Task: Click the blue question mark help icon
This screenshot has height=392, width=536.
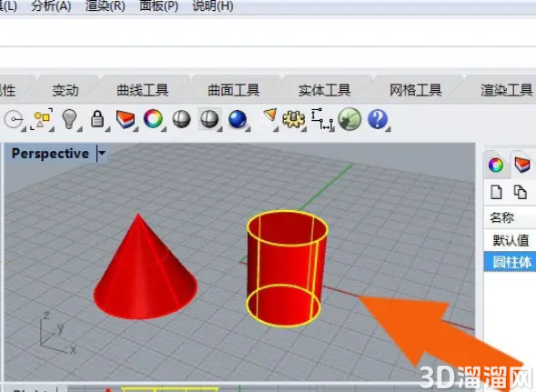Action: tap(378, 120)
